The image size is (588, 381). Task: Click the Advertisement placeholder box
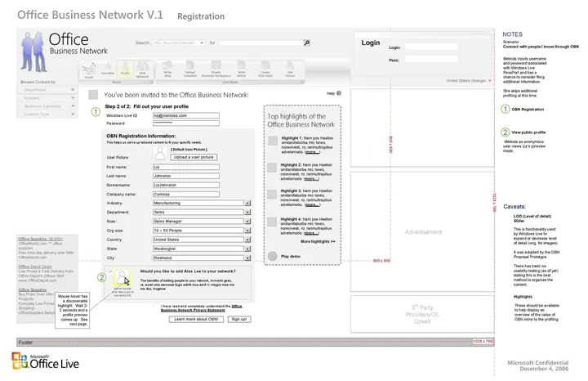[422, 231]
